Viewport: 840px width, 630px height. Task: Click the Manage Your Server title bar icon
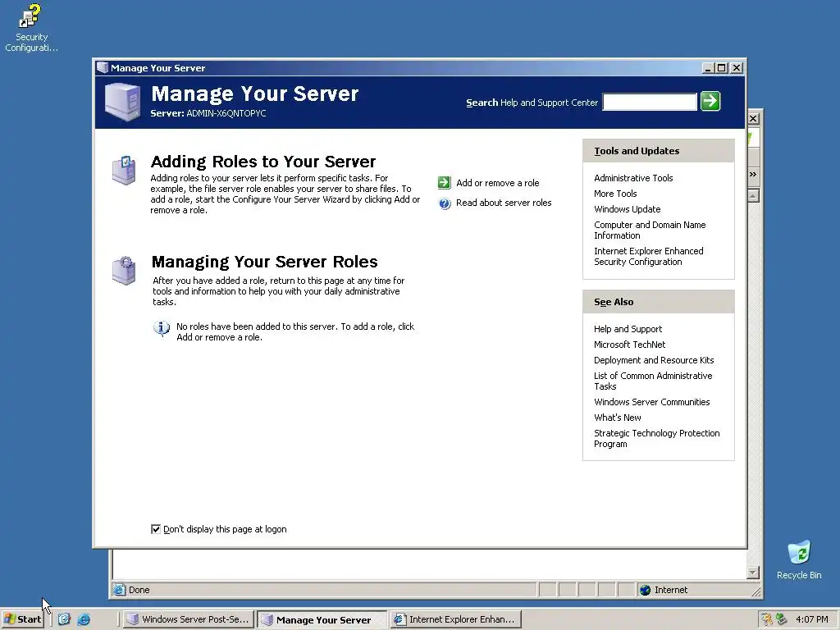[x=103, y=67]
